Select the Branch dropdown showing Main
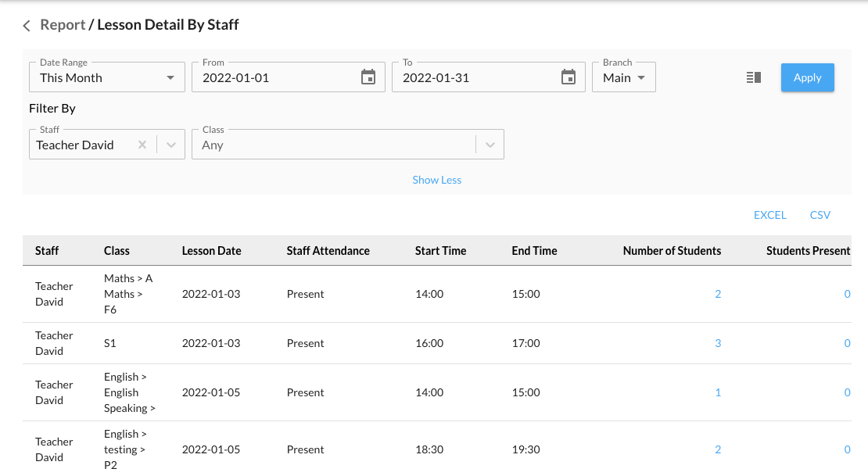This screenshot has width=868, height=476. (x=623, y=77)
